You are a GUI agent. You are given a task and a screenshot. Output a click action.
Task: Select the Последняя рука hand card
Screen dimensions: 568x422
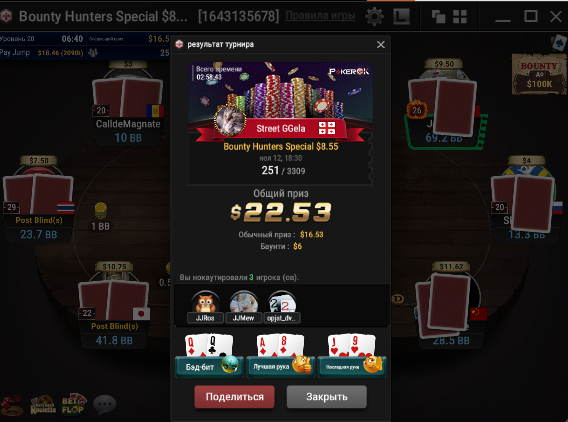click(x=352, y=356)
